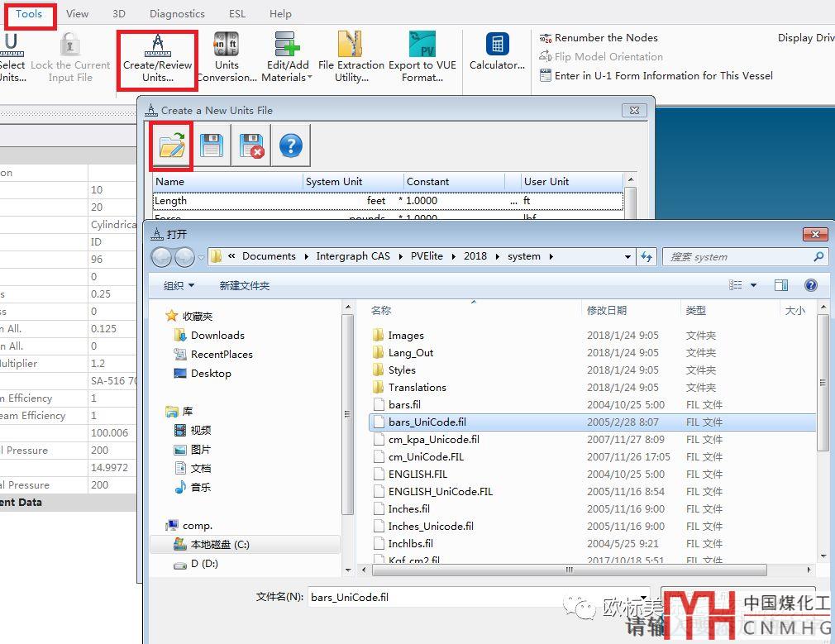Click the Export to VUE Format icon
Image resolution: width=835 pixels, height=644 pixels.
coord(422,58)
